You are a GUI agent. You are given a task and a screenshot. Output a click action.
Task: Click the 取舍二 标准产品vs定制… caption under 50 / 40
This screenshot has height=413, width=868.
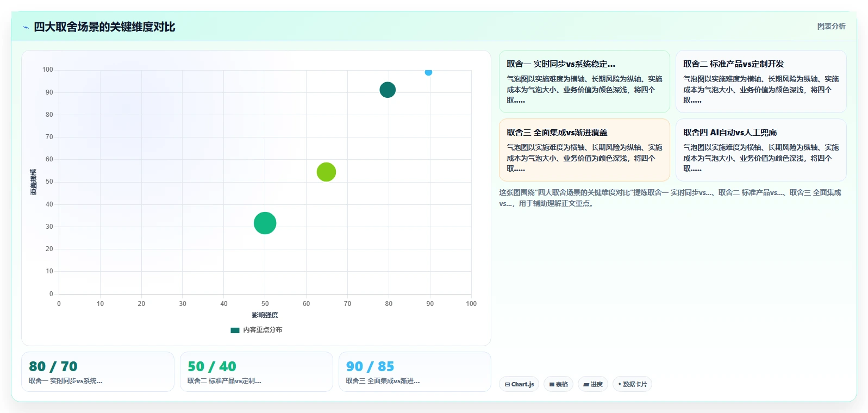click(x=224, y=381)
